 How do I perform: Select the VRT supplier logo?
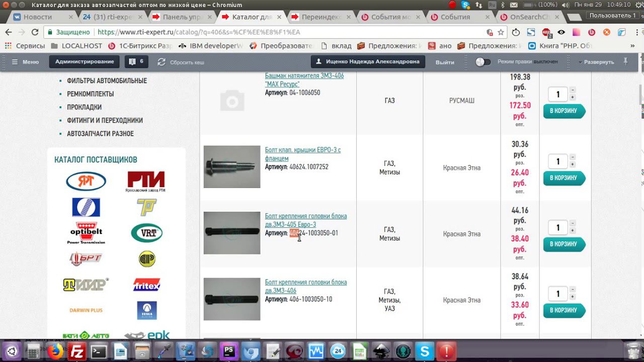coord(146,233)
